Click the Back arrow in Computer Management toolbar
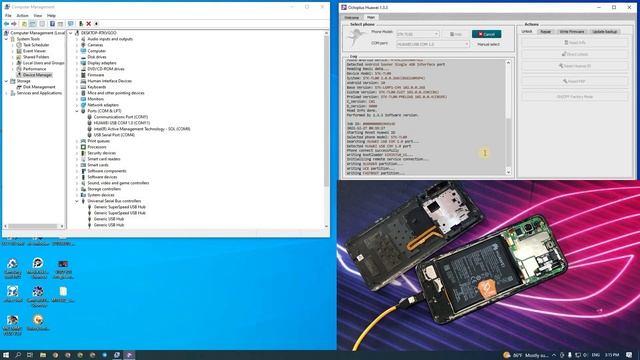Viewport: 640px width, 360px height. tap(7, 24)
